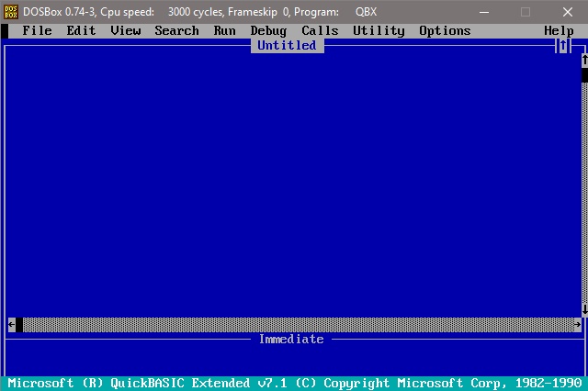Open the Debug menu
This screenshot has width=588, height=391.
pos(268,30)
